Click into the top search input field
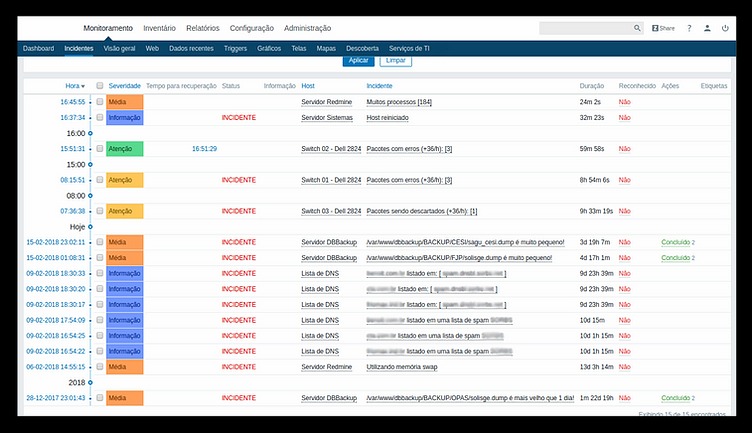The height and width of the screenshot is (433, 752). [586, 29]
